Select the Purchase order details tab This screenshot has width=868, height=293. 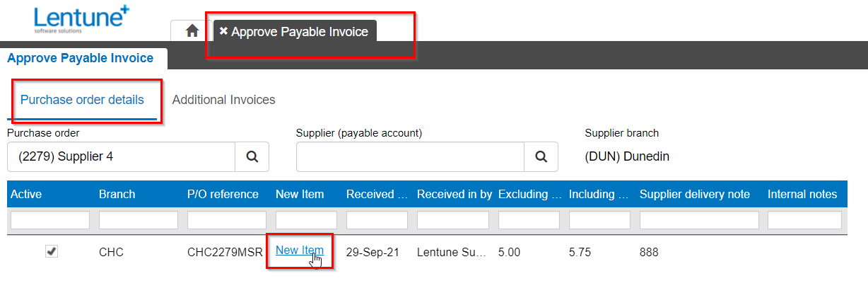[82, 100]
